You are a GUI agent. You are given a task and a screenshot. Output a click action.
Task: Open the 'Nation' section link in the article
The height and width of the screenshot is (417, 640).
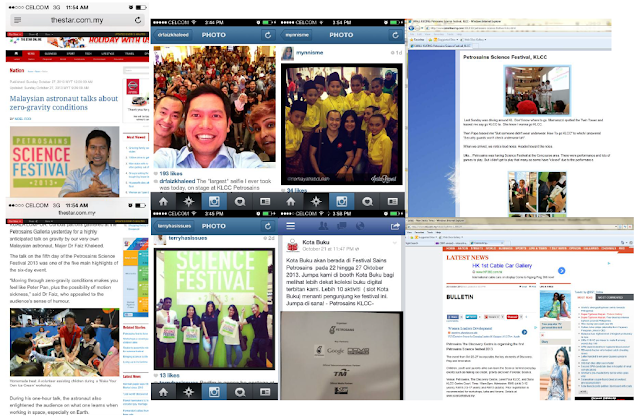17,71
